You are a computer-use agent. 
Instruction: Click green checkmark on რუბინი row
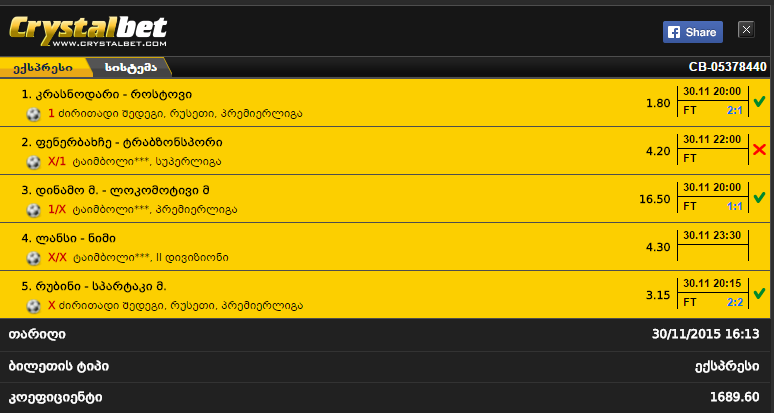coord(759,293)
